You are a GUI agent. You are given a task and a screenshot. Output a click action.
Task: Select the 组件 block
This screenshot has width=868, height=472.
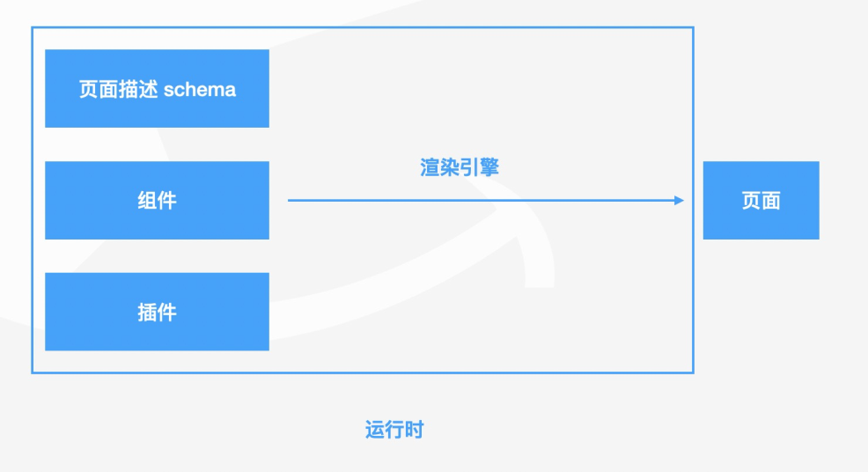(x=157, y=200)
